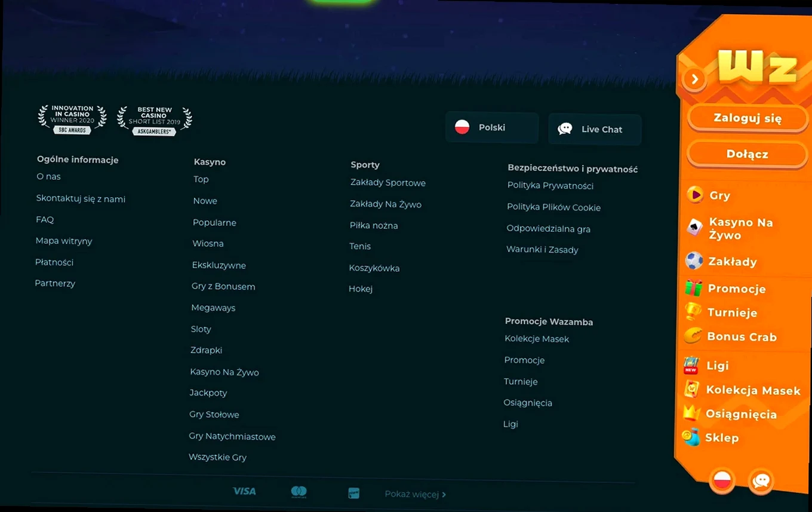The width and height of the screenshot is (812, 512).
Task: Open Zakłady Na Żywo link
Action: click(385, 204)
